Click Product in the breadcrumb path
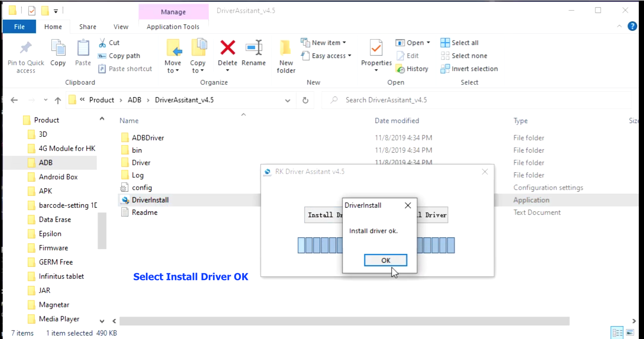The width and height of the screenshot is (644, 339). pyautogui.click(x=102, y=100)
